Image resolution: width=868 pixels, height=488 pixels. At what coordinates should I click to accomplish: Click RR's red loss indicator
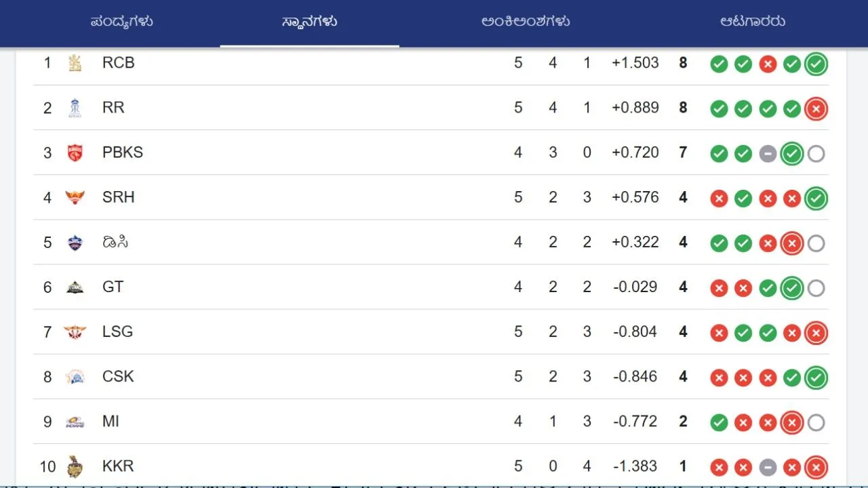(816, 108)
